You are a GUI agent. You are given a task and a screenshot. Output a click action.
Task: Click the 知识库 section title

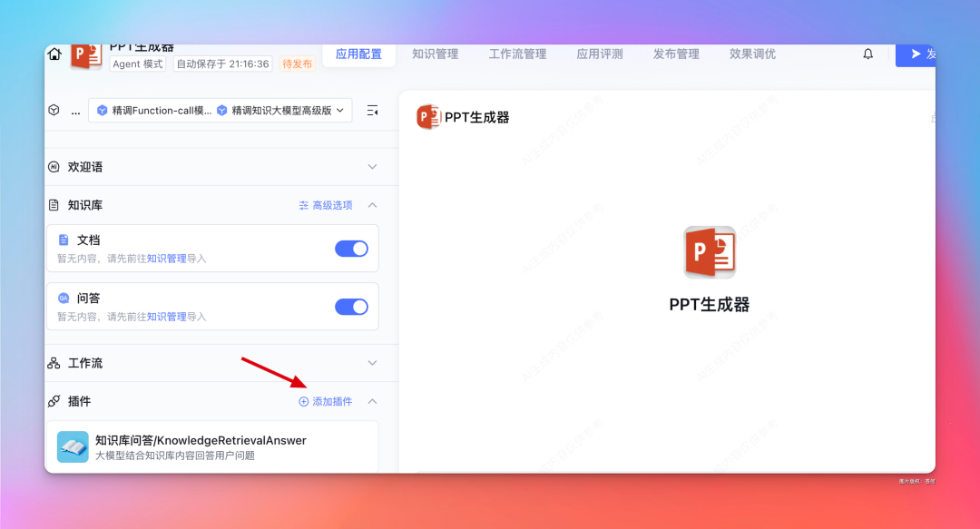[x=85, y=205]
